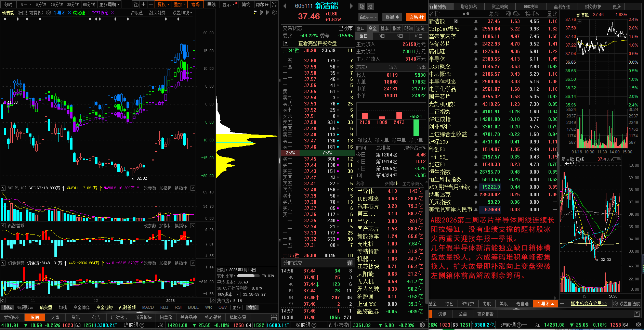
Task: Remove IGBT概念 overlay with its purple X
Action: coord(113,13)
